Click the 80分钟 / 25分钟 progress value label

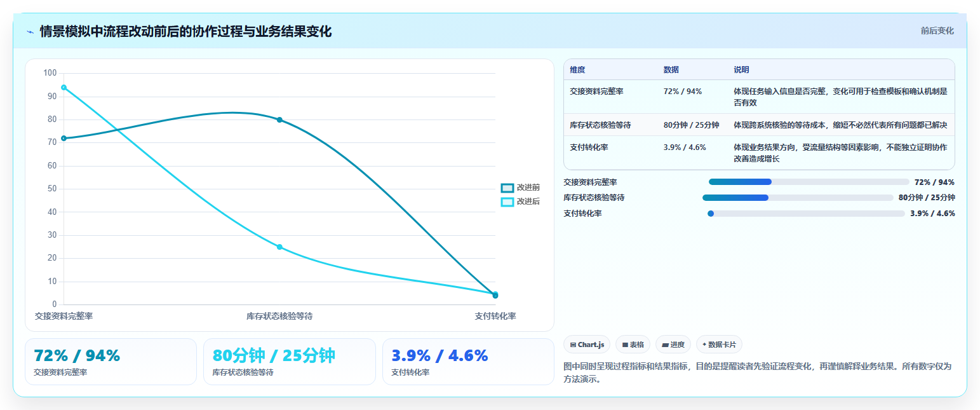point(927,198)
